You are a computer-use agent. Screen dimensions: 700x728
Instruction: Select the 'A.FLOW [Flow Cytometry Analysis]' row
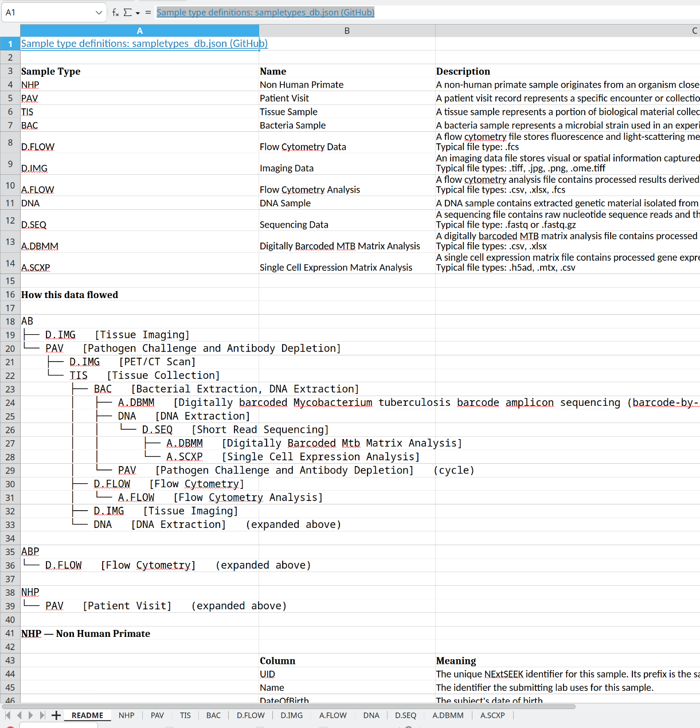pyautogui.click(x=139, y=498)
